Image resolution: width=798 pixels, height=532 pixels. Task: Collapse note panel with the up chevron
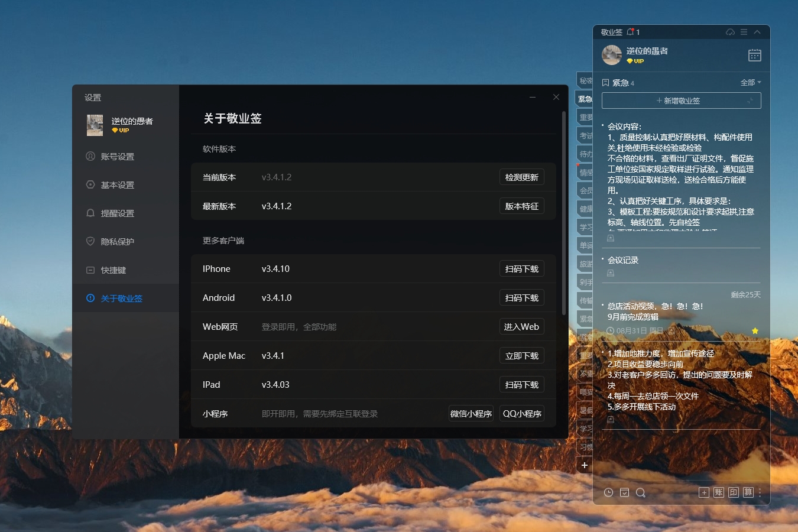click(x=757, y=32)
